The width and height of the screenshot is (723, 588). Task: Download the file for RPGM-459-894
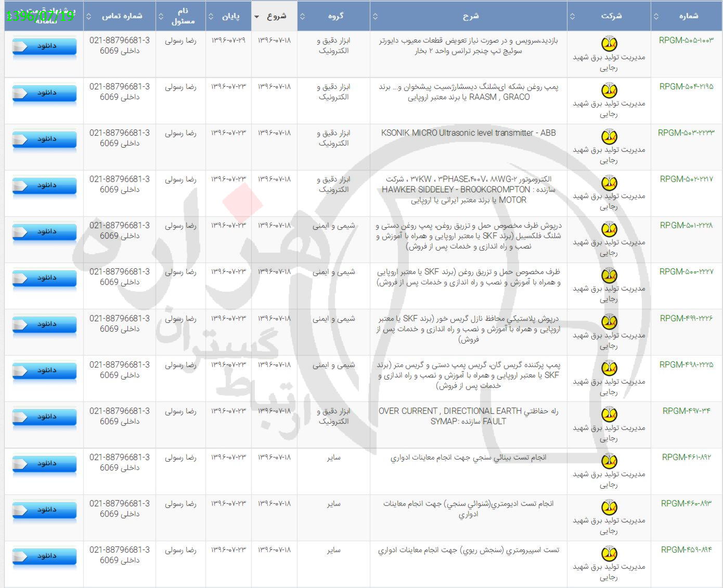pyautogui.click(x=44, y=556)
